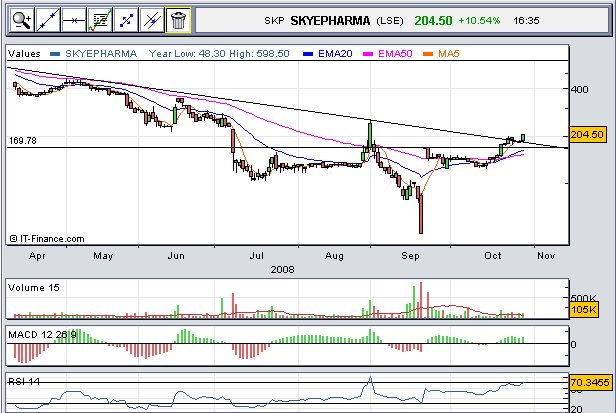
Task: Select the dashed two-point line tool
Action: click(x=125, y=18)
